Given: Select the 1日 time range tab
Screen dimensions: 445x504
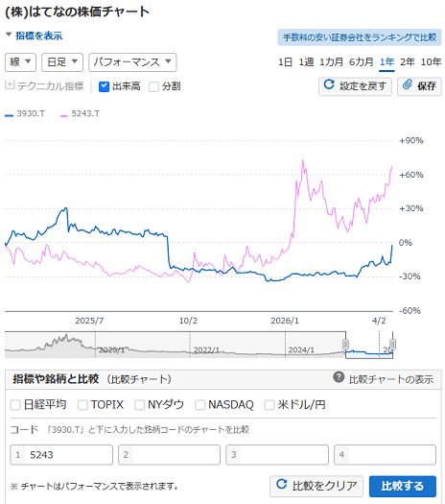Looking at the screenshot, I should (285, 62).
